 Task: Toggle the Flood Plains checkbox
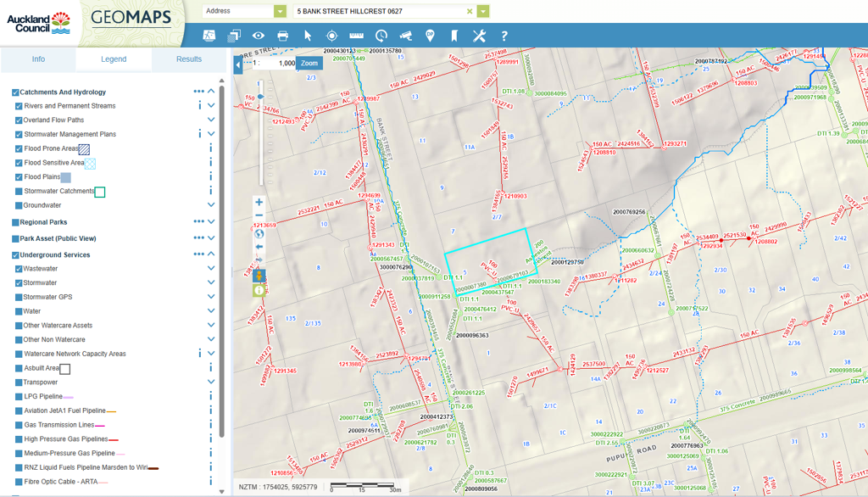pos(19,177)
